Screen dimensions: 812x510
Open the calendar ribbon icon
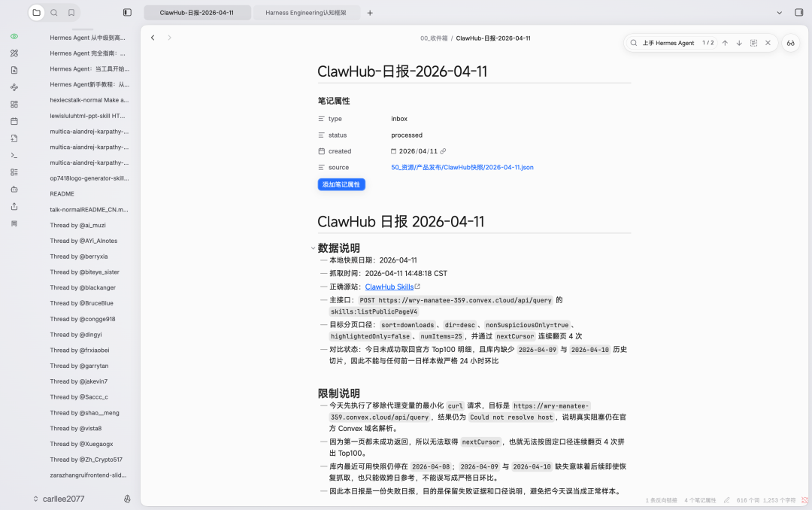click(14, 121)
